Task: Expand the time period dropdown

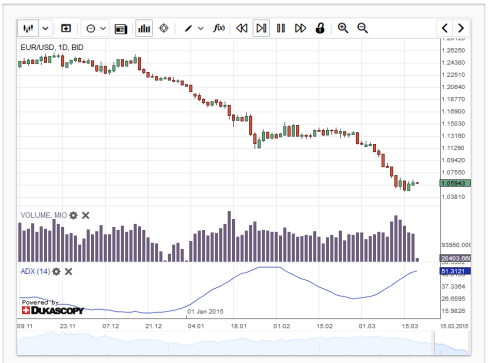Action: coord(96,28)
